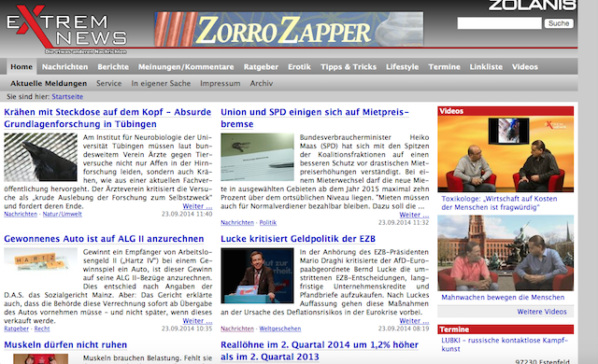Focus the search input field

(499, 23)
